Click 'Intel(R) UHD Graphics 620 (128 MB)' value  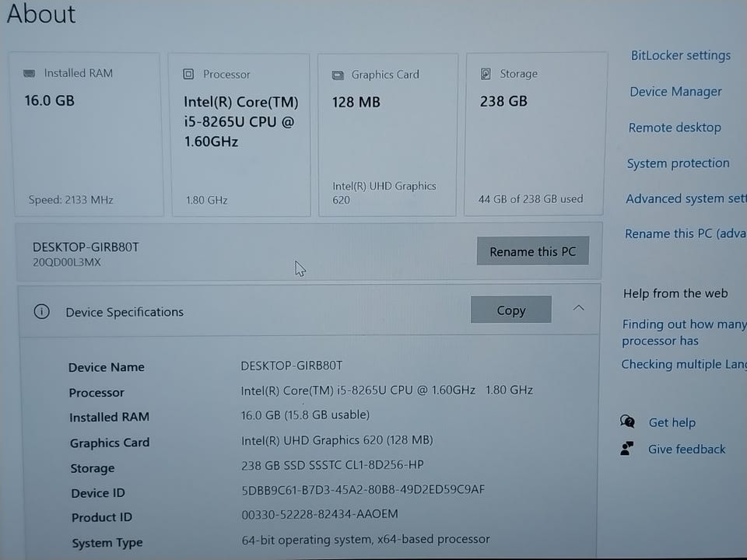coord(337,440)
